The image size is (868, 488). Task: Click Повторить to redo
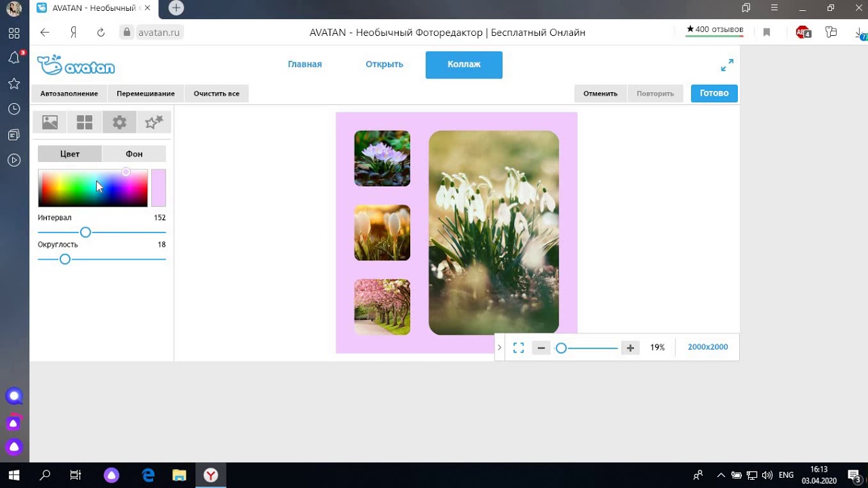(655, 94)
